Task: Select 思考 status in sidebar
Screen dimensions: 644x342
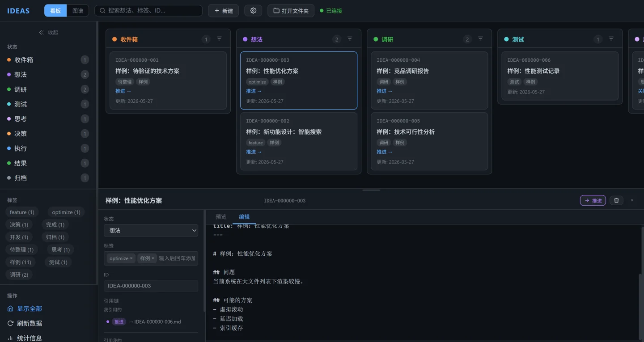Action: [x=48, y=119]
